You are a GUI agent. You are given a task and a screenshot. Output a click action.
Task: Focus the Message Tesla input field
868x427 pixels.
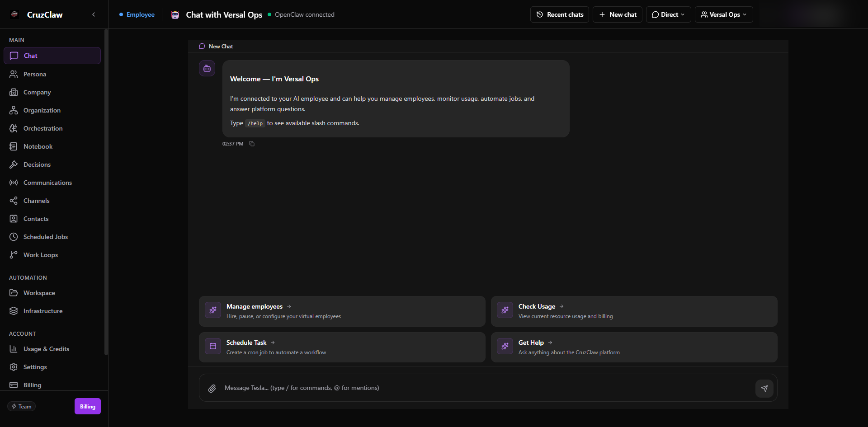coord(486,388)
